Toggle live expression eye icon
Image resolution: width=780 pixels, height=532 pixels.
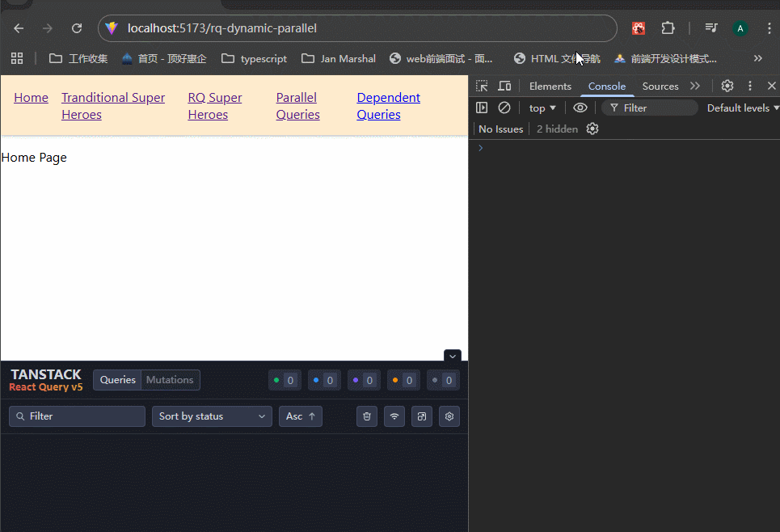580,108
